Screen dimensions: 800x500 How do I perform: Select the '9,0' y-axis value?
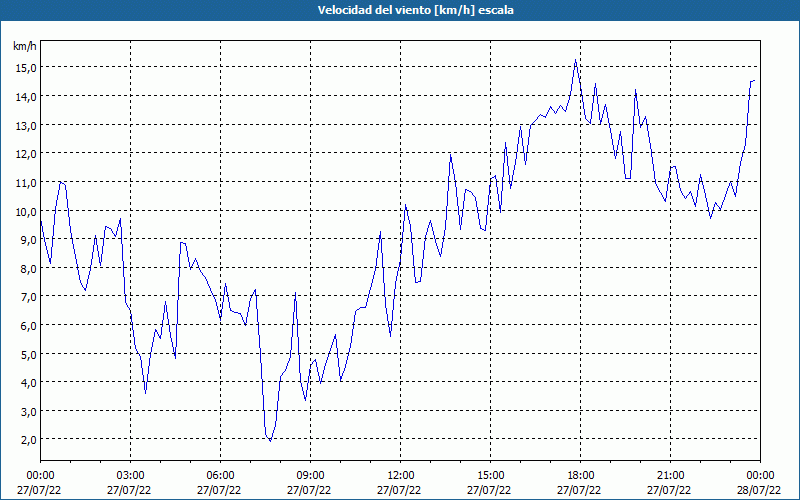(x=29, y=239)
